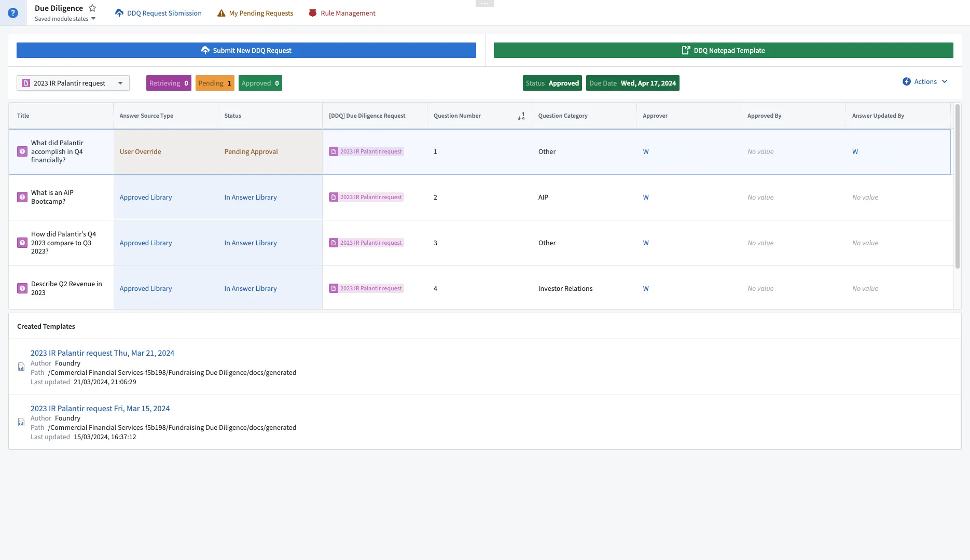Viewport: 970px width, 560px height.
Task: Click the upload icon beside DDQ Request Sibmission
Action: point(119,13)
